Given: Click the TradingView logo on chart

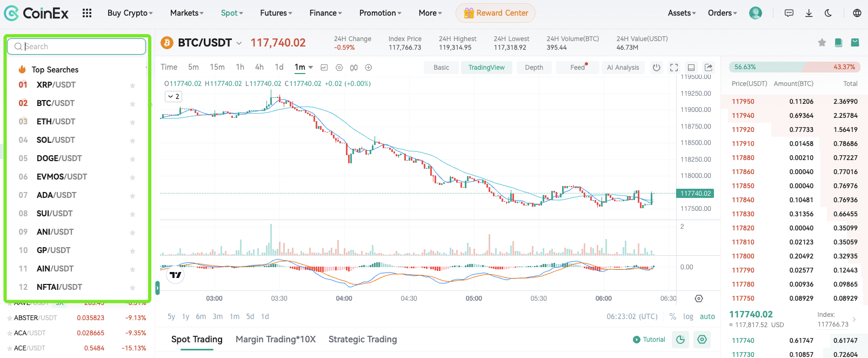Looking at the screenshot, I should (x=176, y=275).
